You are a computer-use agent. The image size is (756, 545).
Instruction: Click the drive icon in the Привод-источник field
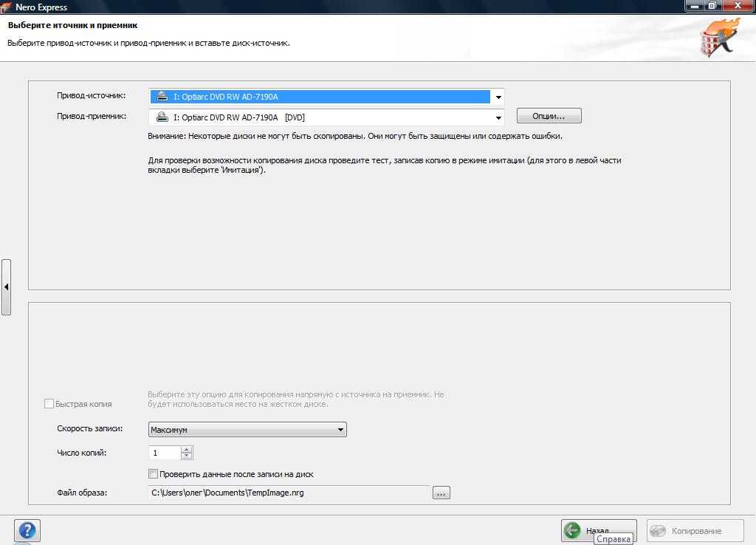[162, 97]
